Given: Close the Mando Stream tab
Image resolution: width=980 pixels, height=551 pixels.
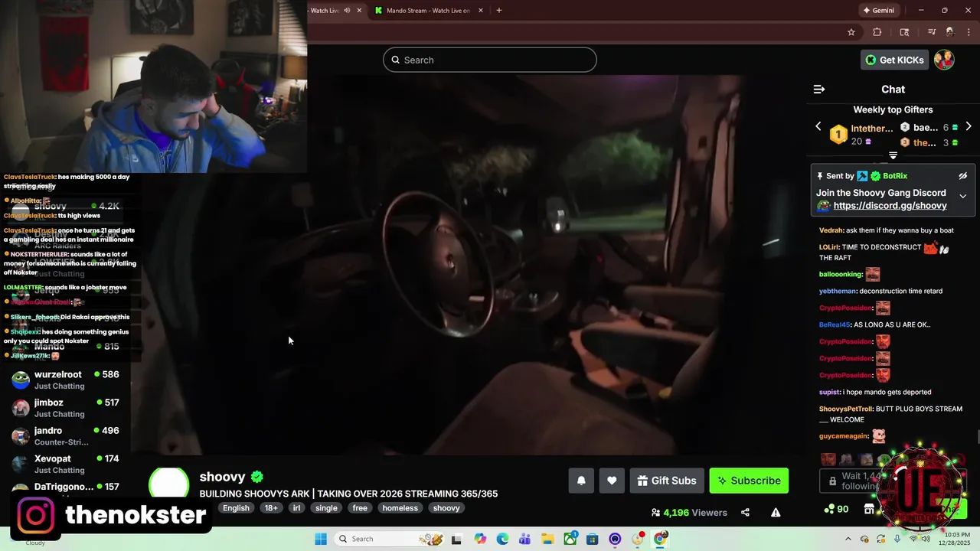Looking at the screenshot, I should click(x=481, y=11).
